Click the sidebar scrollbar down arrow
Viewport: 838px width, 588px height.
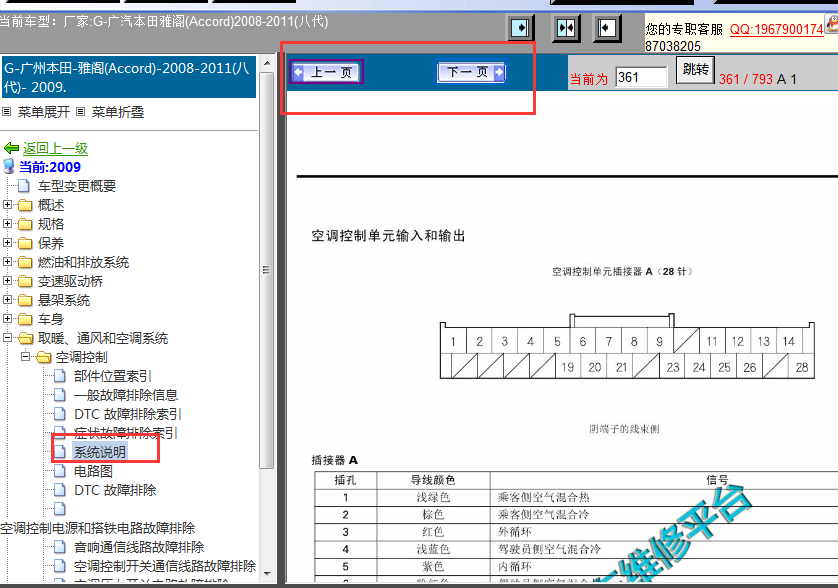tap(267, 574)
